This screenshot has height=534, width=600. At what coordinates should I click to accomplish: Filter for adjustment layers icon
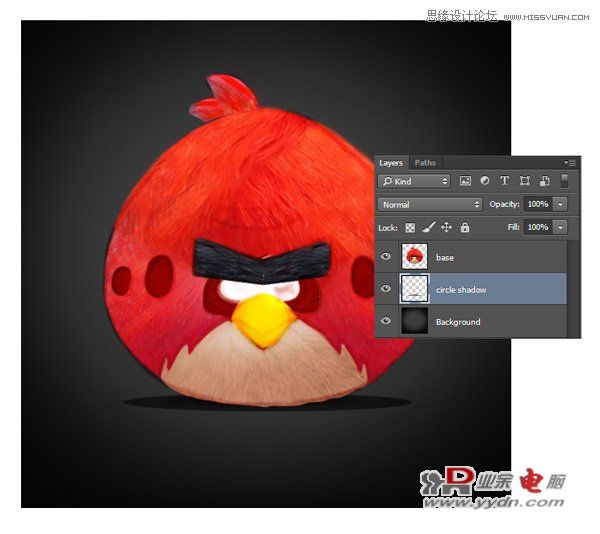coord(485,181)
